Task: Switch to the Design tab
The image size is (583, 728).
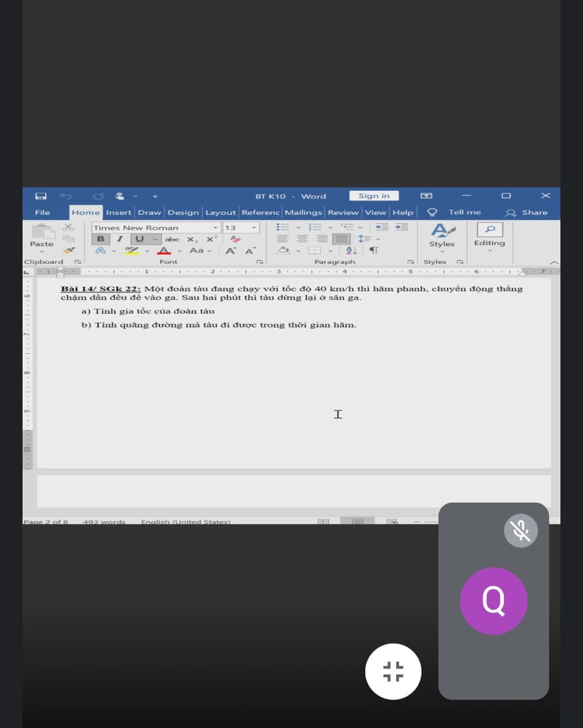Action: pos(183,212)
